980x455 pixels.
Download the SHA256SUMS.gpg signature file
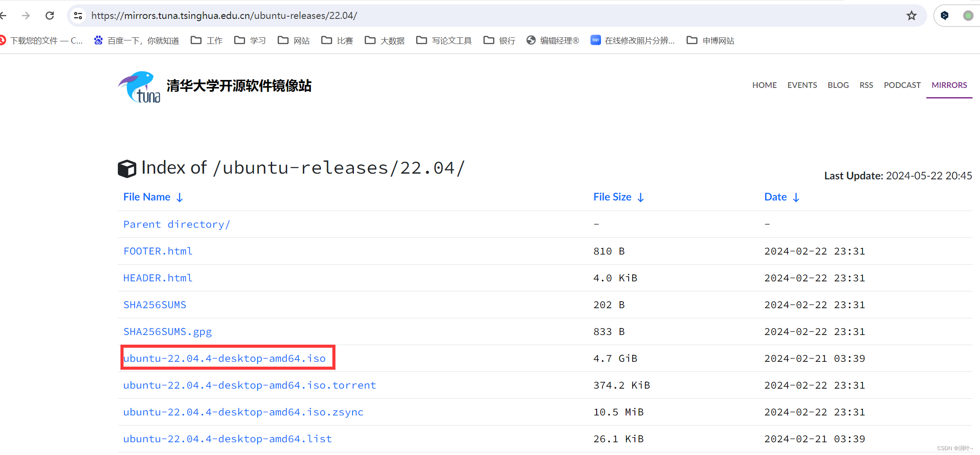168,332
